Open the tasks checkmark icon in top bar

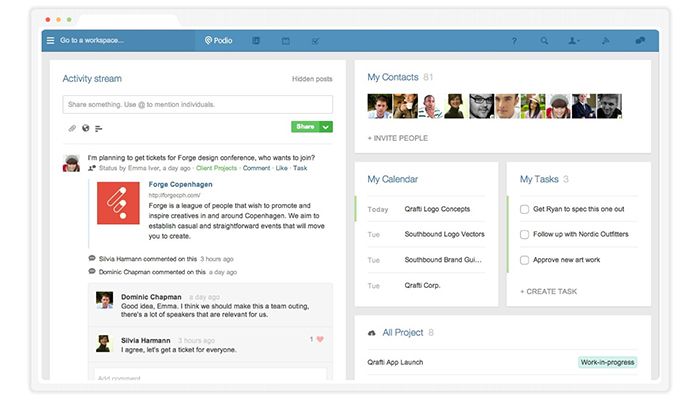[315, 41]
